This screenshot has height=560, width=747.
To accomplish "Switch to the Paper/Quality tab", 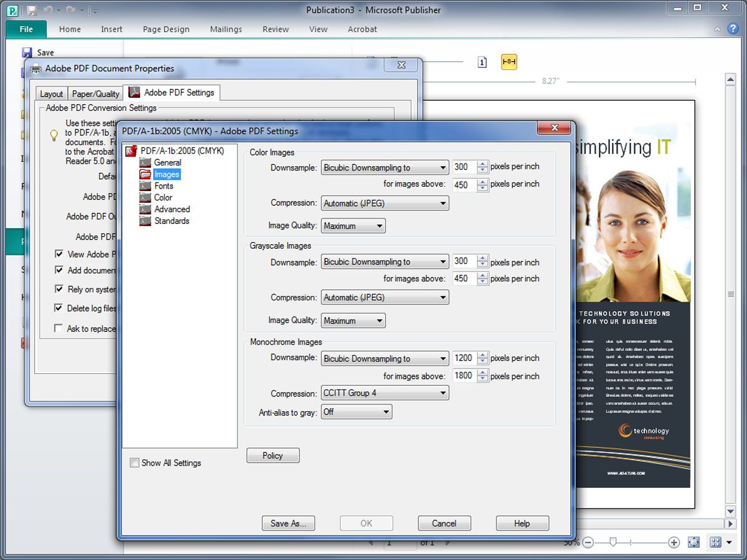I will [96, 94].
